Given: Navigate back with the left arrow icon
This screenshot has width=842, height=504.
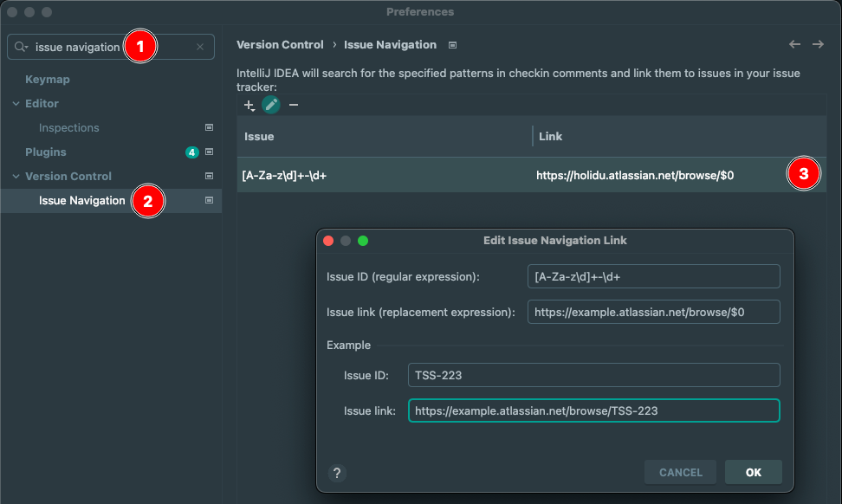Looking at the screenshot, I should click(x=794, y=44).
